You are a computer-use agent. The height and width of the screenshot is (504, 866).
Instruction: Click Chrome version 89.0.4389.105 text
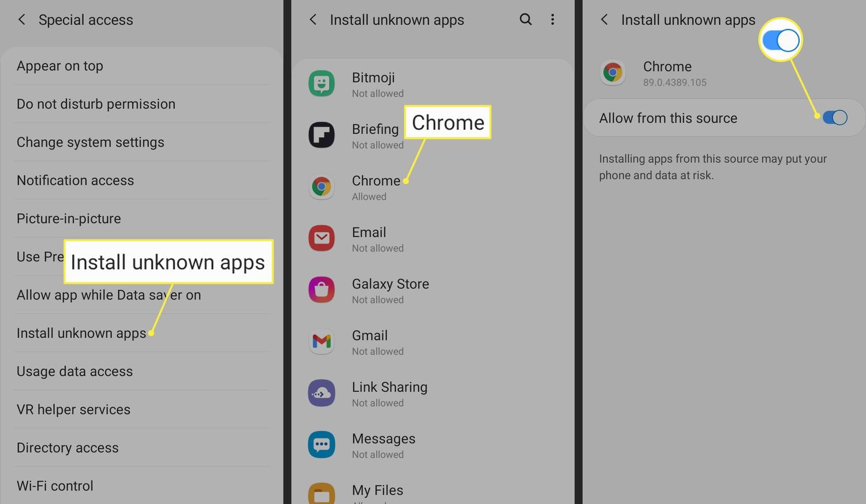click(x=675, y=83)
